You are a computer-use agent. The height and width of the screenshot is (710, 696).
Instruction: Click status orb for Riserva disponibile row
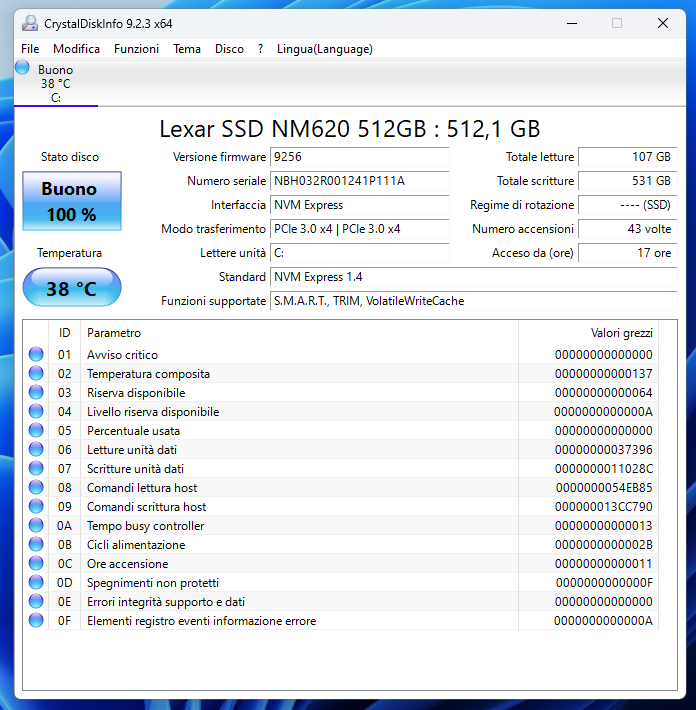pos(36,392)
